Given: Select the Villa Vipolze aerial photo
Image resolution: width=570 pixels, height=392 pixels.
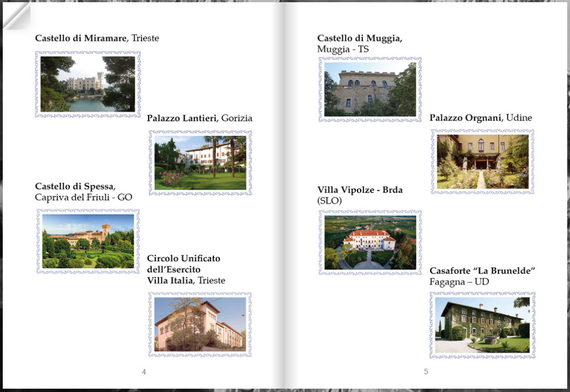Looking at the screenshot, I should click(370, 243).
